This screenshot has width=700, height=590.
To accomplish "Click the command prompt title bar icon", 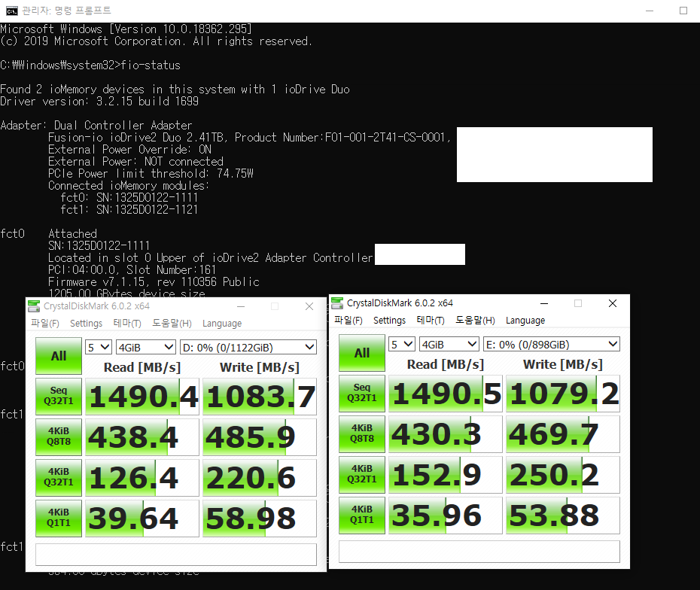I will pos(11,11).
